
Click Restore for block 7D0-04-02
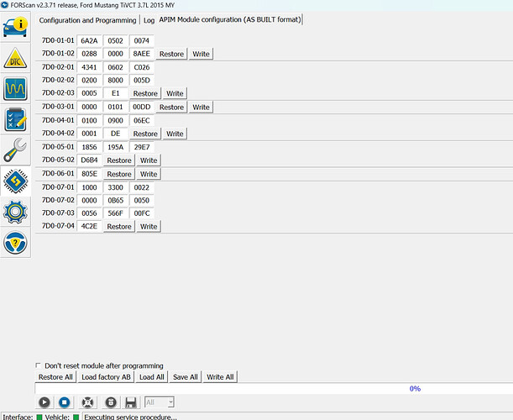coord(145,134)
